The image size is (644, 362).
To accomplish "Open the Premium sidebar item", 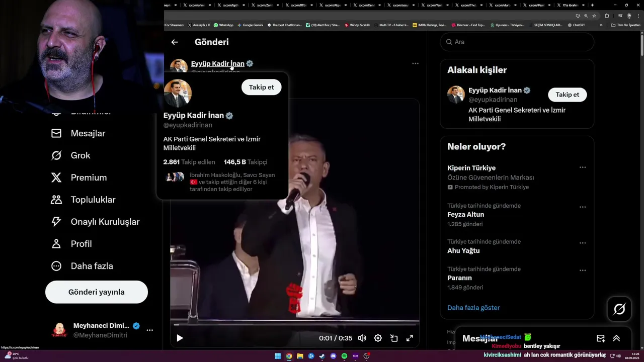I will point(78,177).
